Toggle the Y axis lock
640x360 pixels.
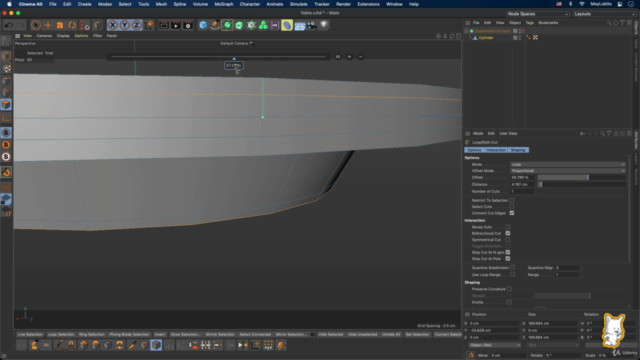[x=124, y=25]
